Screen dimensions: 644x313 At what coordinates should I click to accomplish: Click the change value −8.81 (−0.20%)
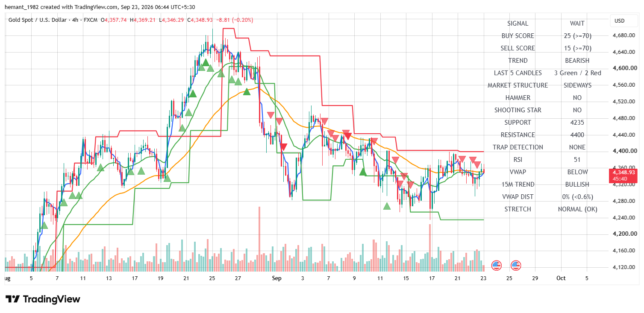click(235, 20)
